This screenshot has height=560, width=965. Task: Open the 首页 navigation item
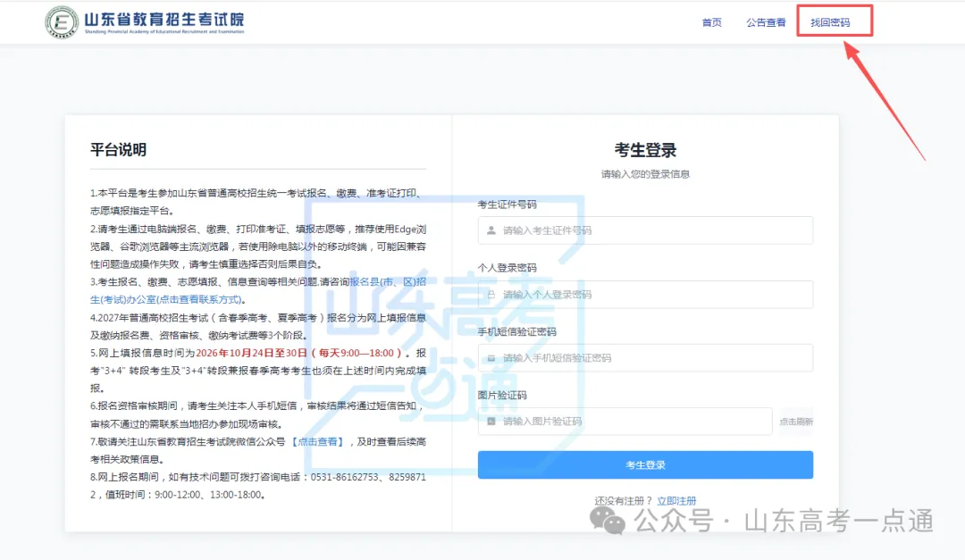coord(711,22)
